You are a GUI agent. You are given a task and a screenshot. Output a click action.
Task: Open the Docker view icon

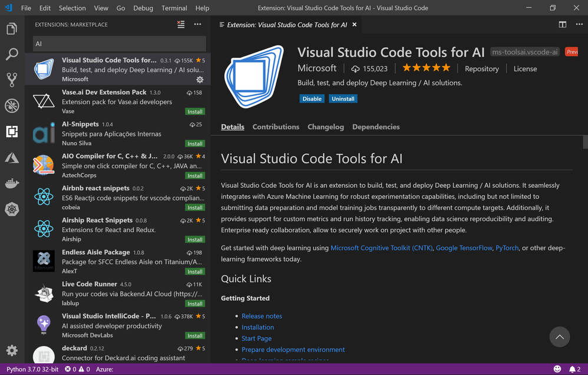point(12,183)
